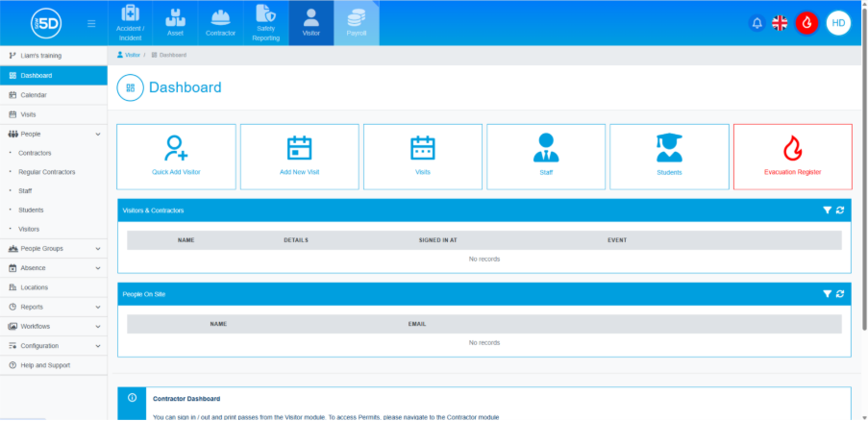Click the Visitor breadcrumb link
This screenshot has height=421, width=868.
click(x=132, y=55)
